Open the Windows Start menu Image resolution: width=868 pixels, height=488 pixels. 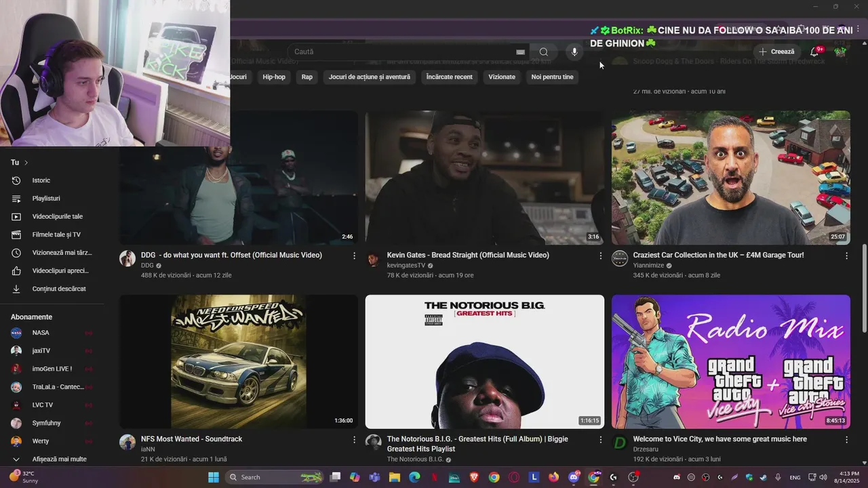[x=213, y=477]
